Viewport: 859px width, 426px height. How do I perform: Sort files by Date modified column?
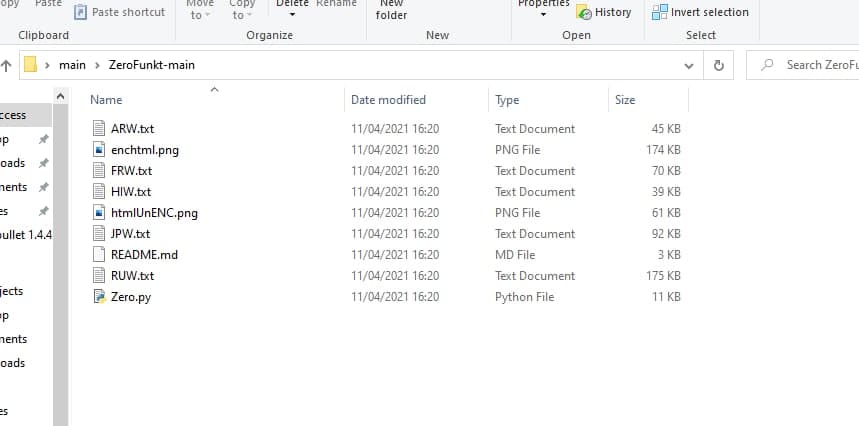(x=388, y=100)
